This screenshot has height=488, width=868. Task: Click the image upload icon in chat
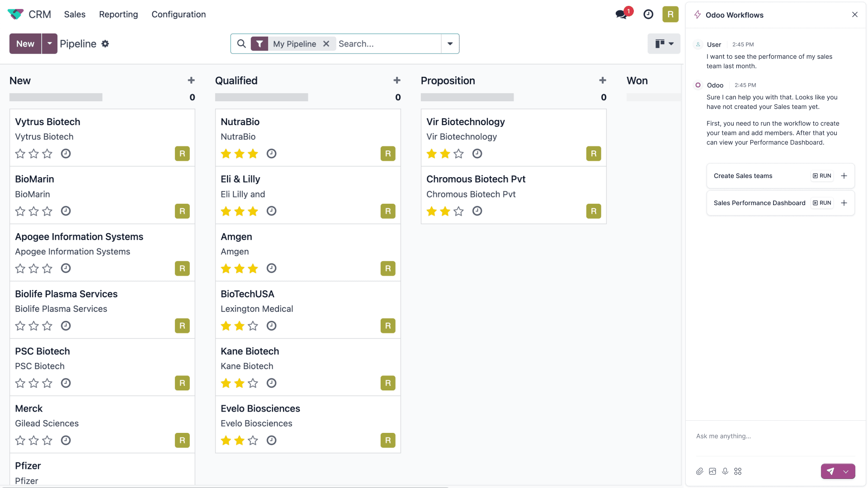click(x=712, y=471)
